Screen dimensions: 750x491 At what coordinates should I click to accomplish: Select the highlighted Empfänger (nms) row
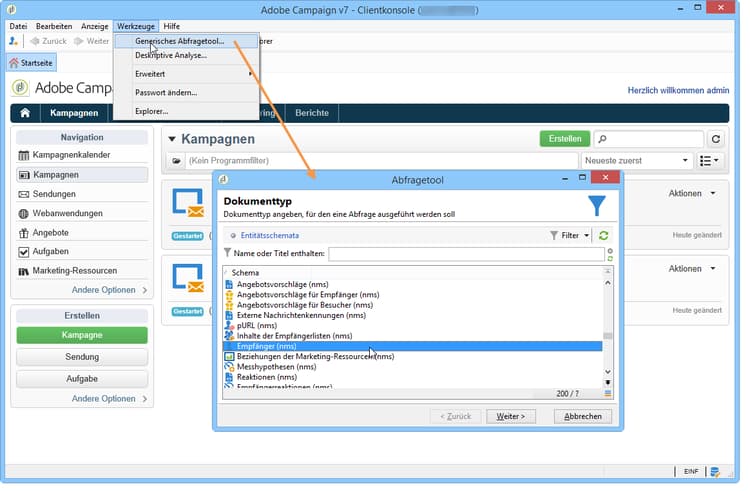tap(413, 346)
